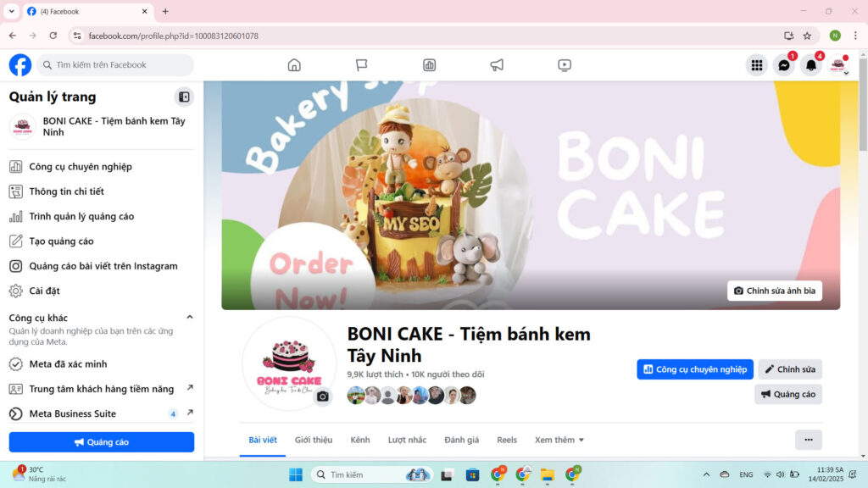Screen dimensions: 868x488
Task: Open the apps grid menu icon
Action: [x=757, y=65]
